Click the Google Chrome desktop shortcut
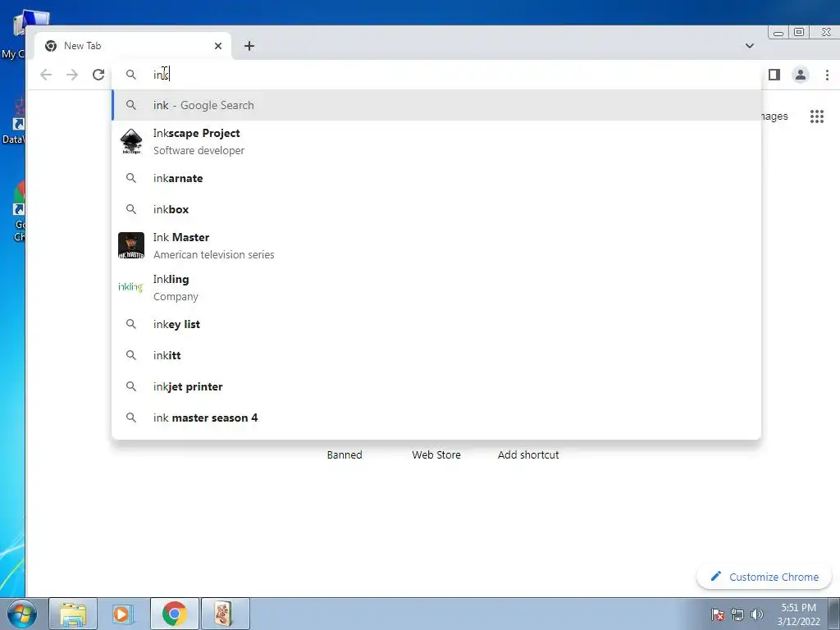Image resolution: width=840 pixels, height=630 pixels. 16,212
